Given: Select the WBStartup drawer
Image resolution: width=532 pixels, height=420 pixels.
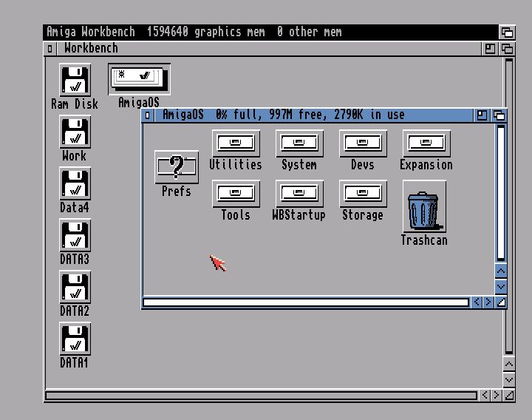Looking at the screenshot, I should click(299, 193).
